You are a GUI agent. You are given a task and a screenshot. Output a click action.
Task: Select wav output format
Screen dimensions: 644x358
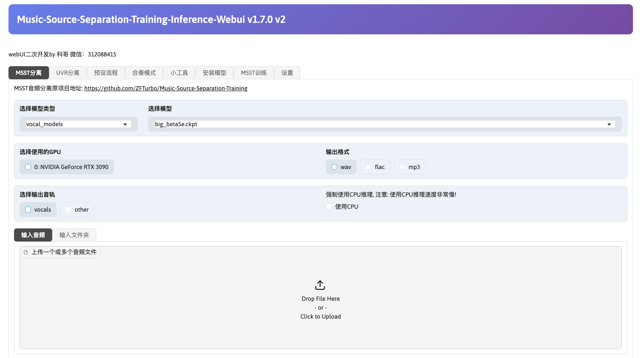coord(334,167)
